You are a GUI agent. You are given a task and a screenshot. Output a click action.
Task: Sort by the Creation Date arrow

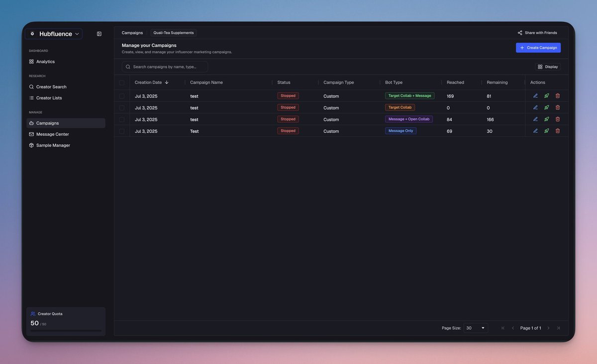click(x=167, y=83)
